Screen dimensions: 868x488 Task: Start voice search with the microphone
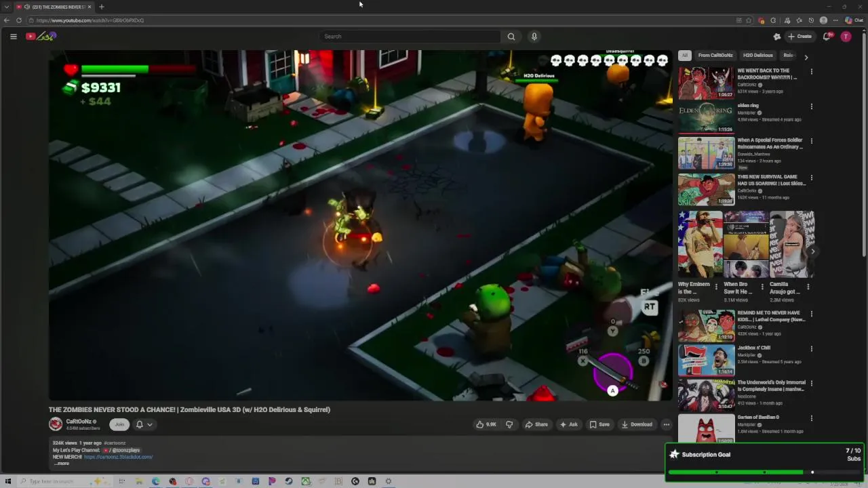click(534, 37)
